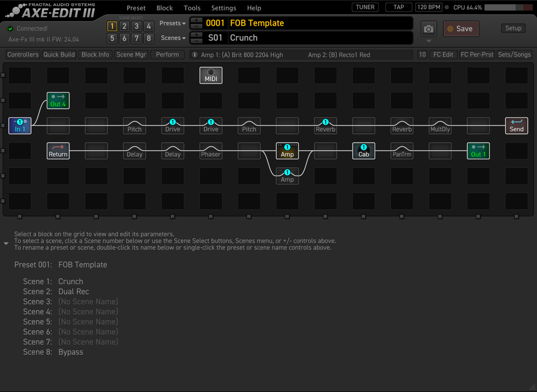Select scene 5 in scene select
Image resolution: width=537 pixels, height=392 pixels.
point(112,38)
